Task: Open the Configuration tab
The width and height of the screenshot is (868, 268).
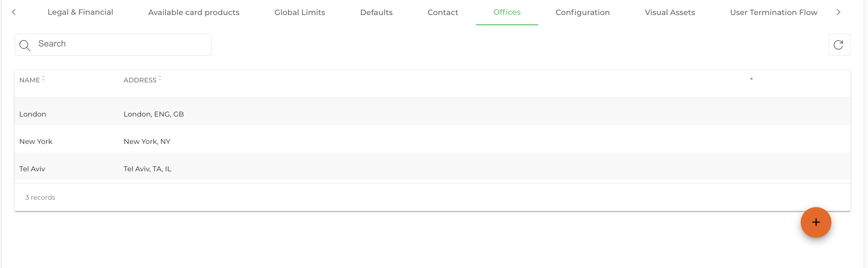Action: coord(583,12)
